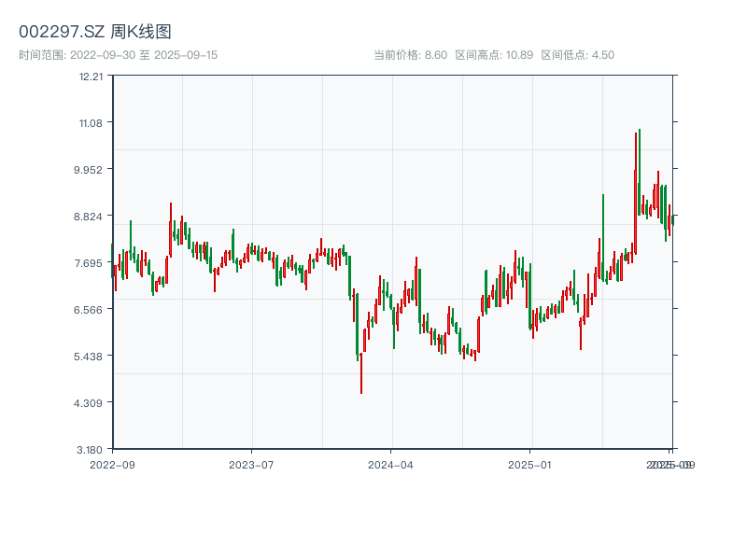Click the 2024-04 date axis label

click(391, 464)
